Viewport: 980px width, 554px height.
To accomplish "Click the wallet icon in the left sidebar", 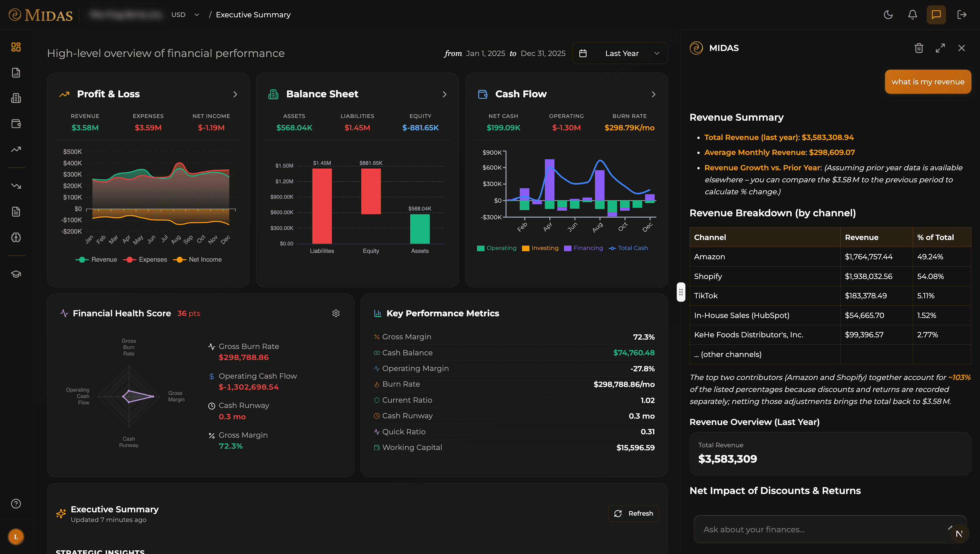I will tap(16, 123).
